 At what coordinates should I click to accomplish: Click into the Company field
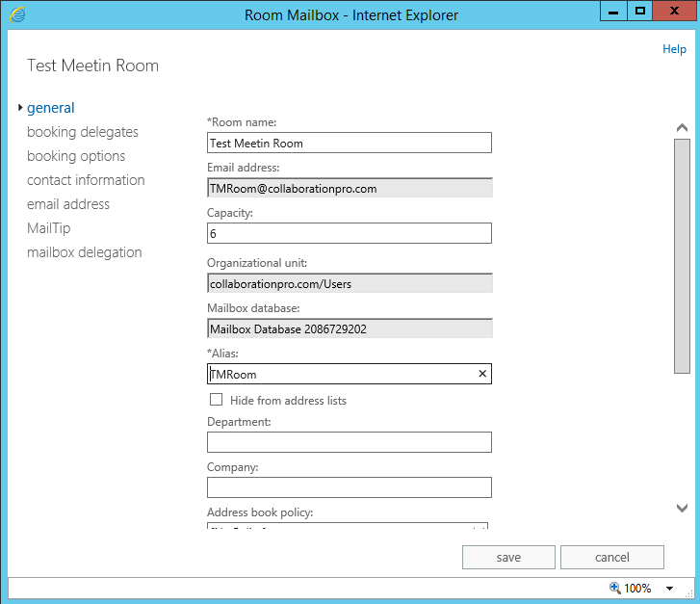tap(350, 487)
